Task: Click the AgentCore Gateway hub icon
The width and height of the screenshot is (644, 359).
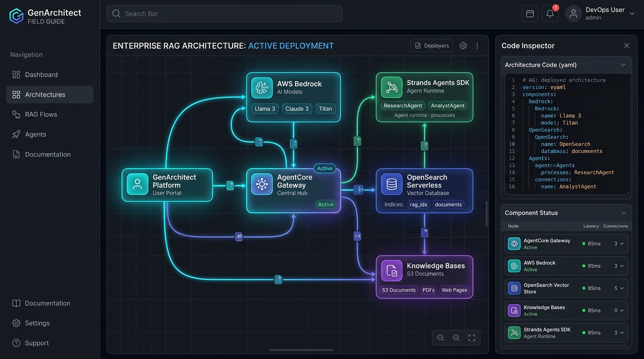Action: (x=262, y=184)
